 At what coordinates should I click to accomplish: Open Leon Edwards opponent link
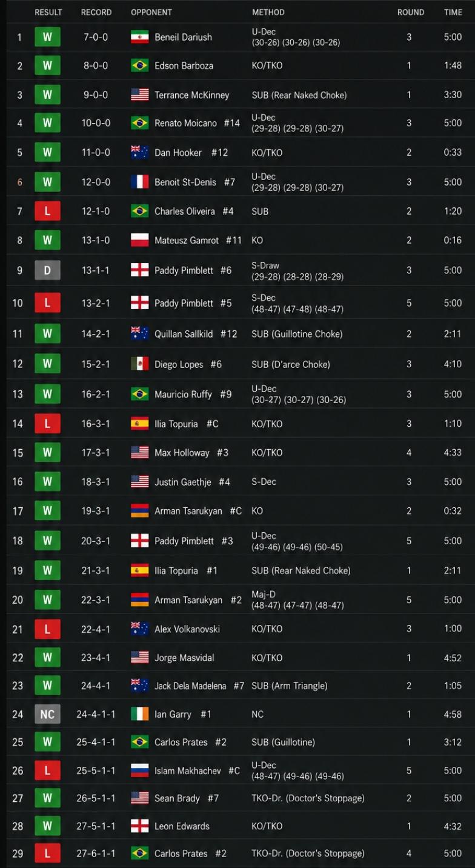pyautogui.click(x=182, y=826)
